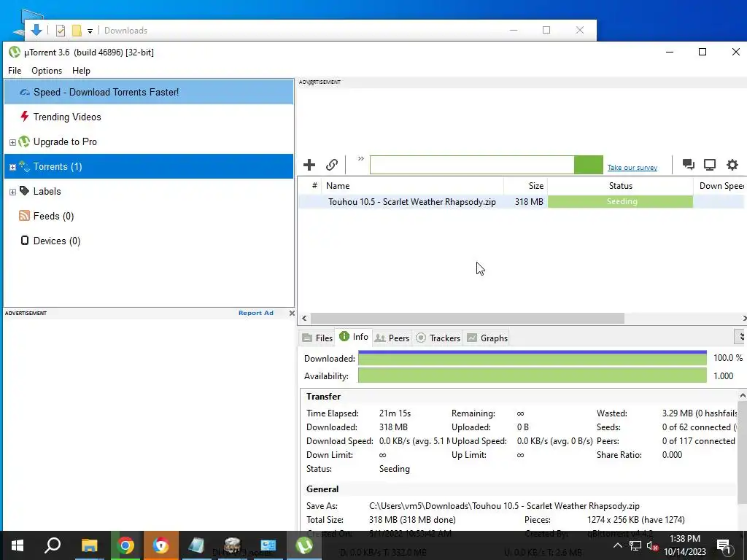This screenshot has height=560, width=747.
Task: Select Speed - Download Torrents Faster item
Action: tap(149, 92)
